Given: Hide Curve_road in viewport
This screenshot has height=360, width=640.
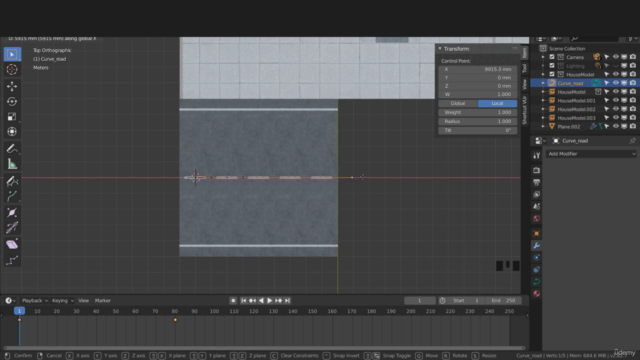Looking at the screenshot, I should (x=616, y=83).
